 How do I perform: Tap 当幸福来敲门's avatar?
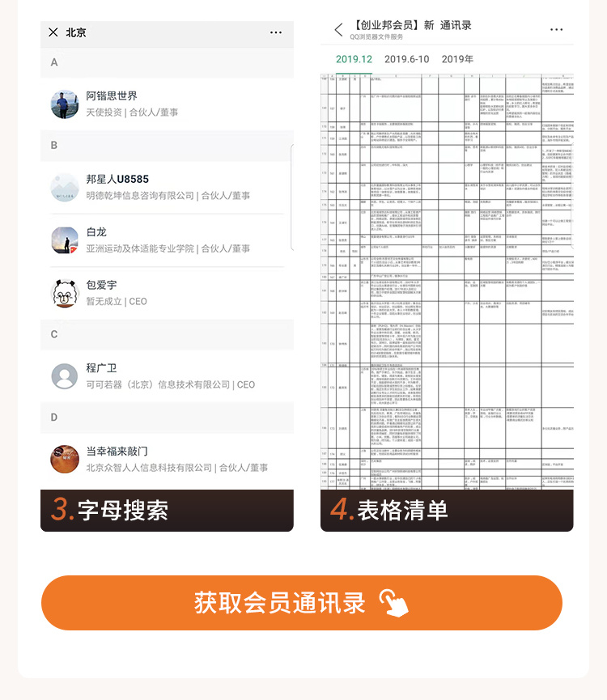coord(65,459)
